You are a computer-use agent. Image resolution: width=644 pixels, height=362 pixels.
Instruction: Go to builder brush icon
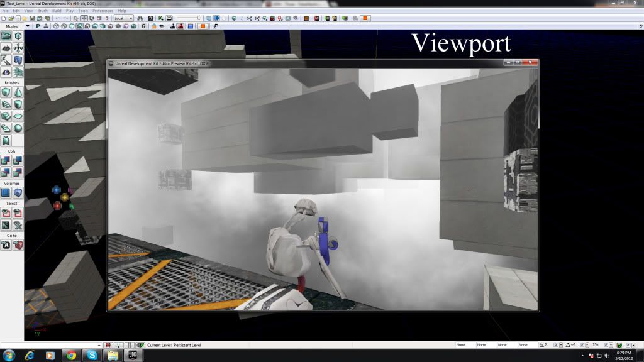18,245
